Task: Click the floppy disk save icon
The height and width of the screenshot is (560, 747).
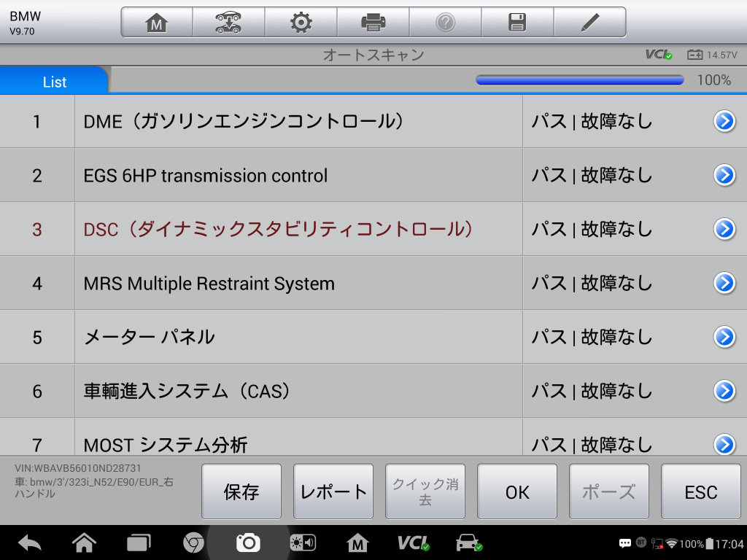Action: [x=517, y=23]
